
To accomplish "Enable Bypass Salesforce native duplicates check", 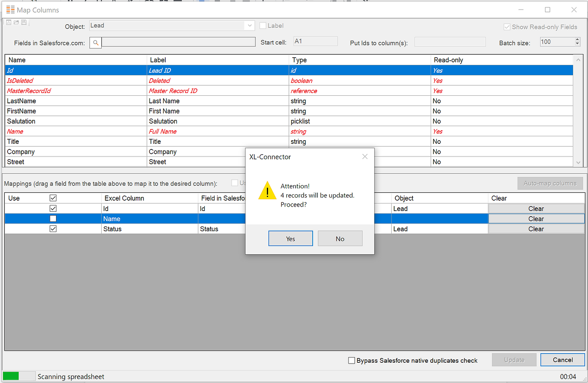I will click(x=352, y=360).
